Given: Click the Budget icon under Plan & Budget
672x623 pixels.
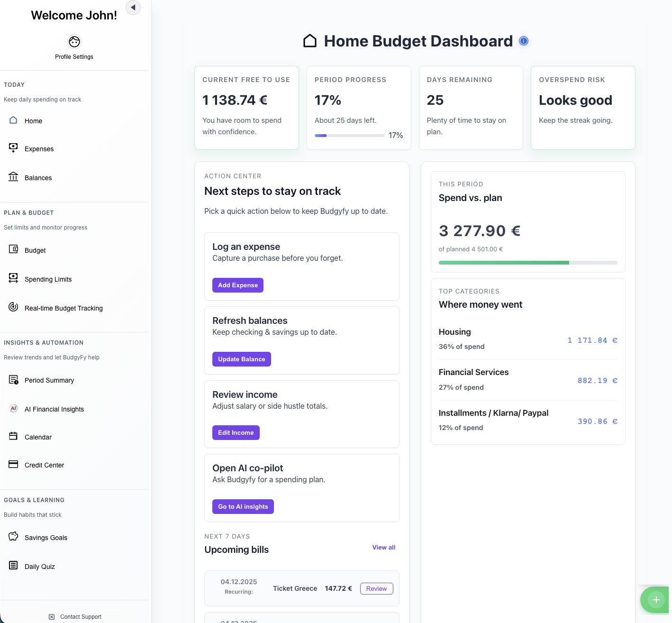Looking at the screenshot, I should coord(13,250).
